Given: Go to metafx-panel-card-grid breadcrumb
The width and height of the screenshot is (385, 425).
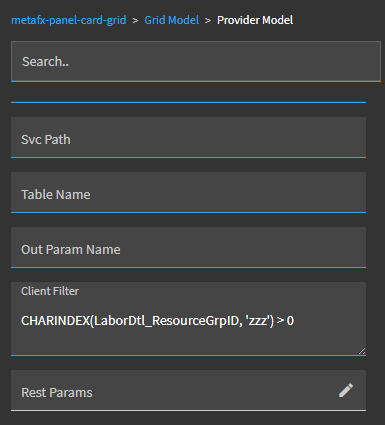Looking at the screenshot, I should click(x=69, y=20).
